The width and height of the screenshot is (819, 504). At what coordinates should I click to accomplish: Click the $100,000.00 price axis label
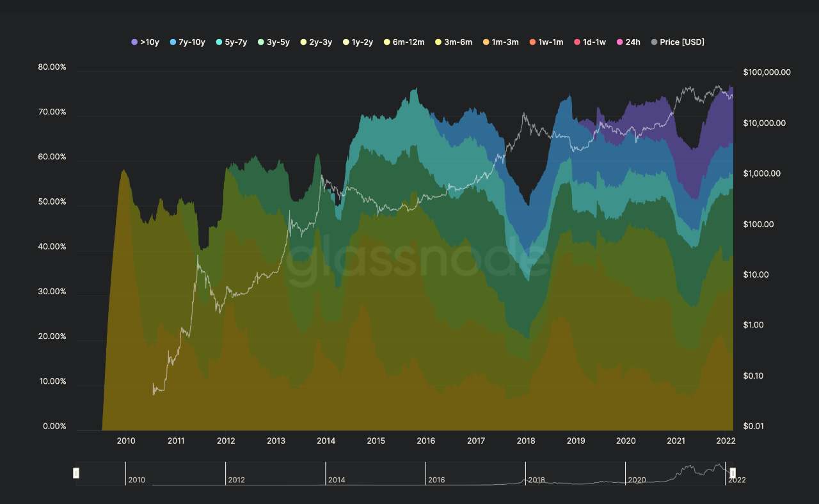coord(767,72)
